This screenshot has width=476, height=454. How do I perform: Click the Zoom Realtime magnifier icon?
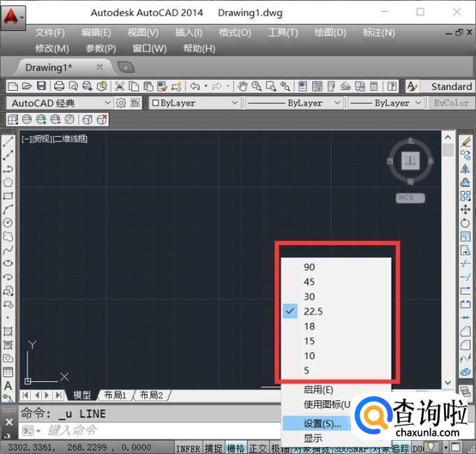257,86
